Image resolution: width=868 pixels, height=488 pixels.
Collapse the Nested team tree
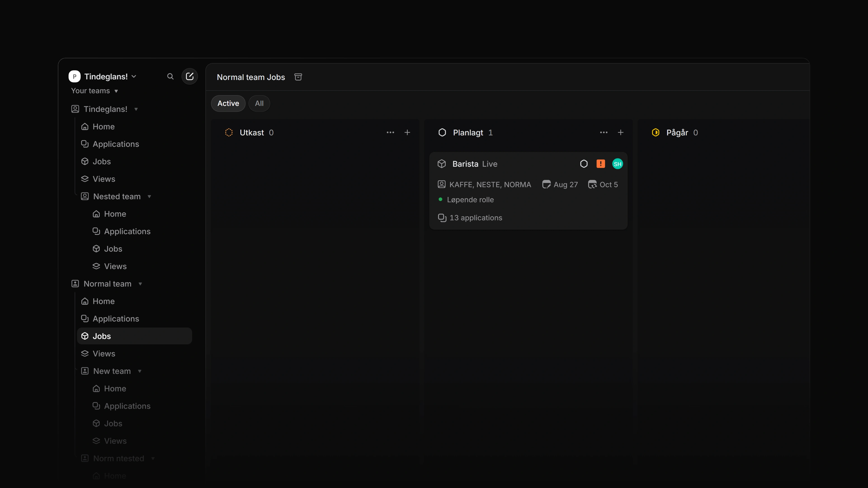pos(149,196)
